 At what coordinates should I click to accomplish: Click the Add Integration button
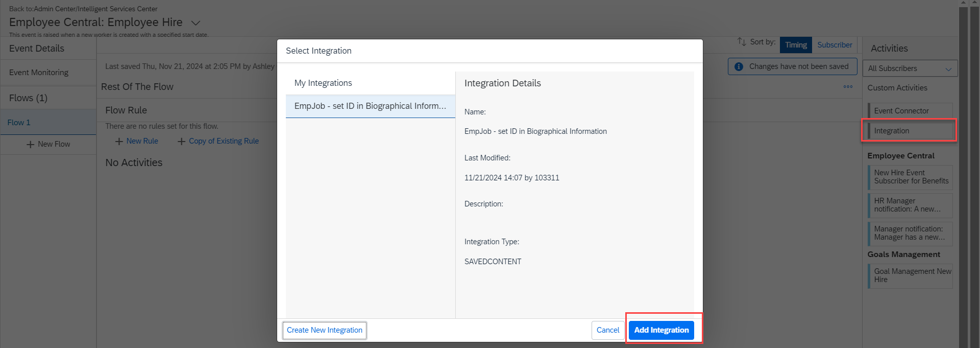click(x=661, y=330)
